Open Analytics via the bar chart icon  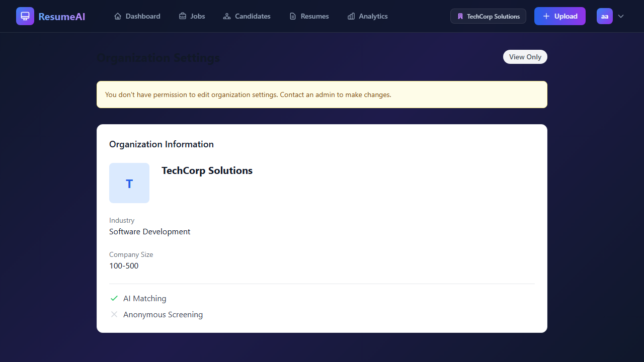click(x=351, y=16)
